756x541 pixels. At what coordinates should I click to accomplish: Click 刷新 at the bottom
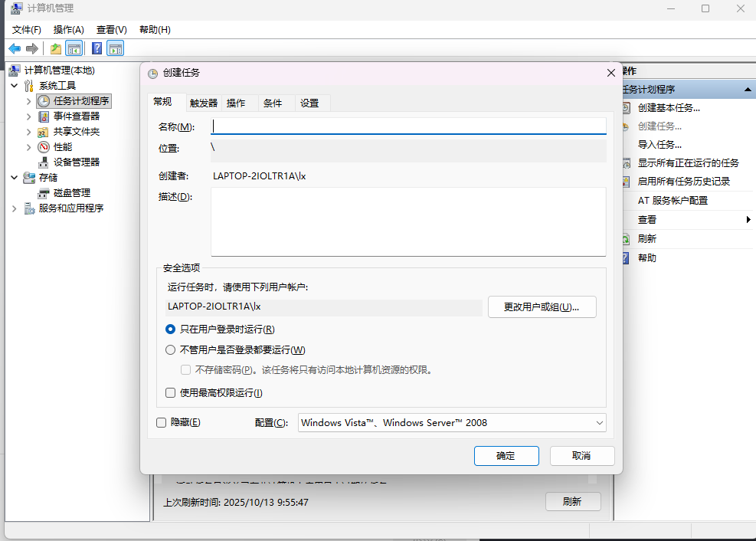click(x=573, y=501)
